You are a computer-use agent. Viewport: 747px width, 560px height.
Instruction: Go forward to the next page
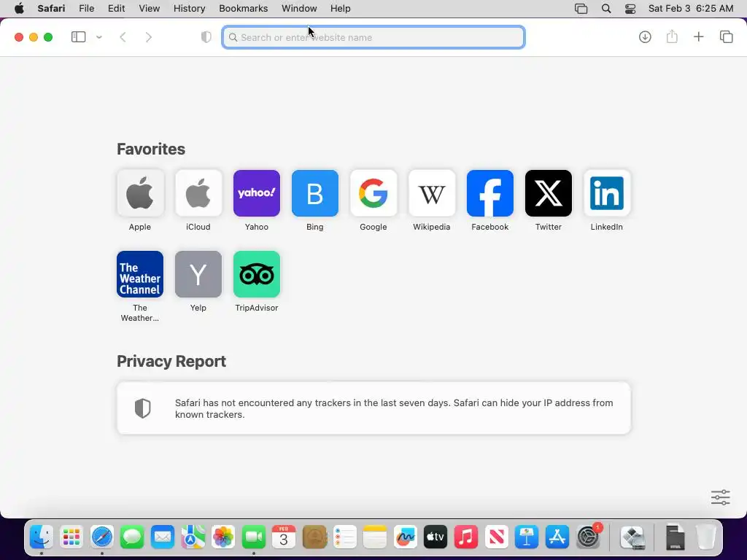point(149,37)
